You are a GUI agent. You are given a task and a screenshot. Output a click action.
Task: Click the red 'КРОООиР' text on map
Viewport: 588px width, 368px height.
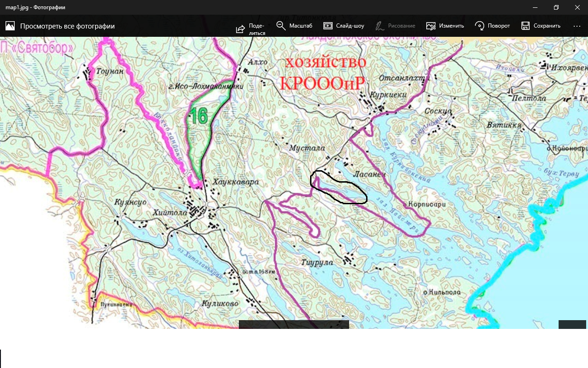(322, 83)
